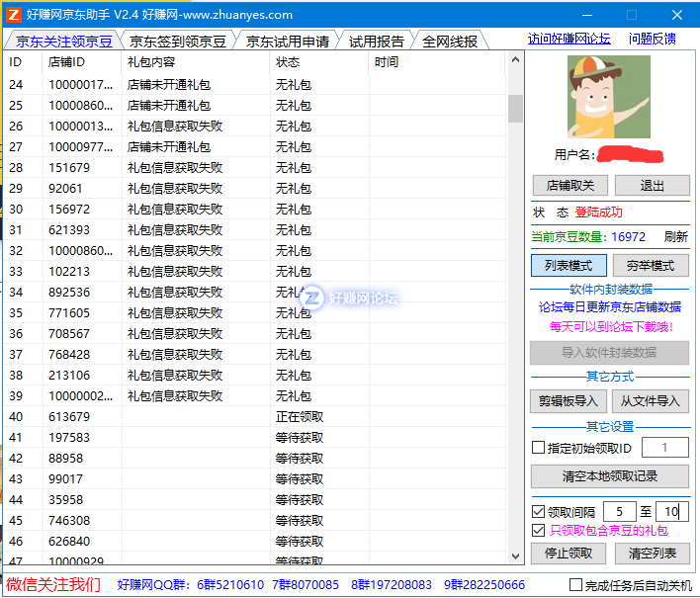The height and width of the screenshot is (598, 700).
Task: Click the 剪辑板导入 button
Action: 569,401
